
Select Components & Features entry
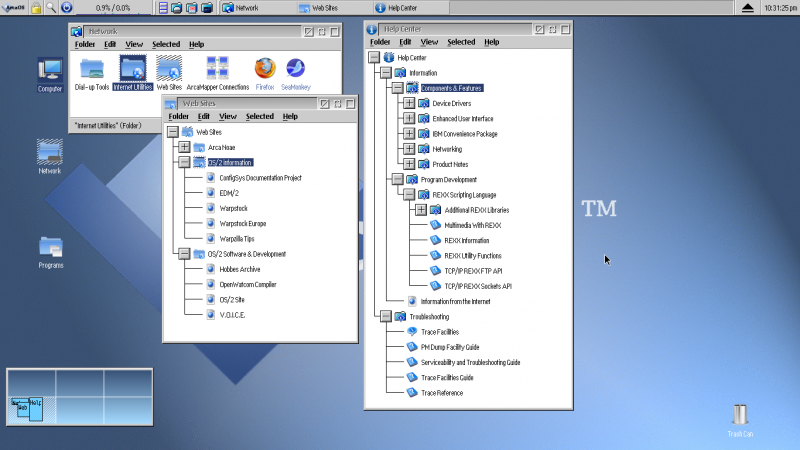point(452,88)
